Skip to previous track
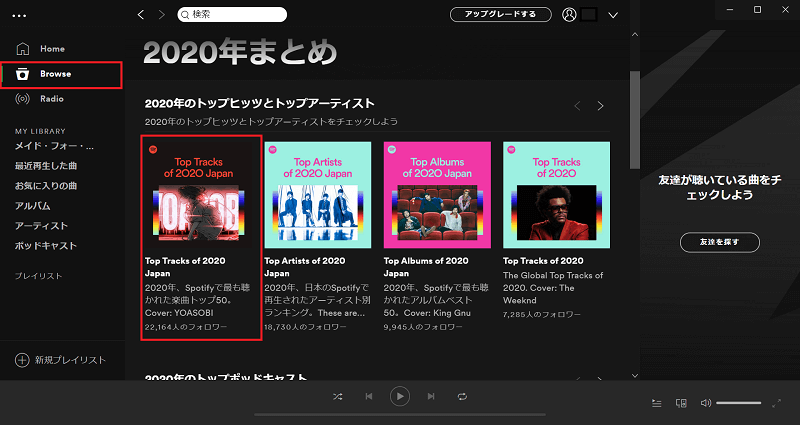The height and width of the screenshot is (425, 800). pyautogui.click(x=369, y=396)
